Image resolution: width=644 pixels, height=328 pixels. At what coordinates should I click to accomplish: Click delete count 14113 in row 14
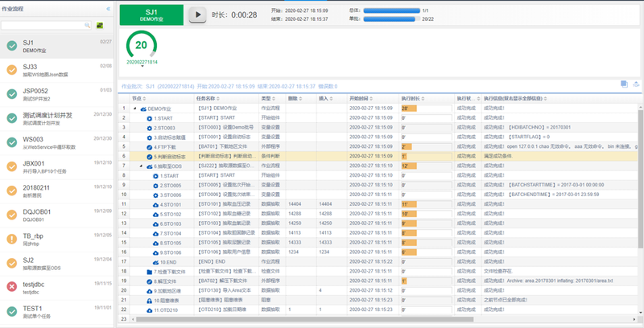295,233
